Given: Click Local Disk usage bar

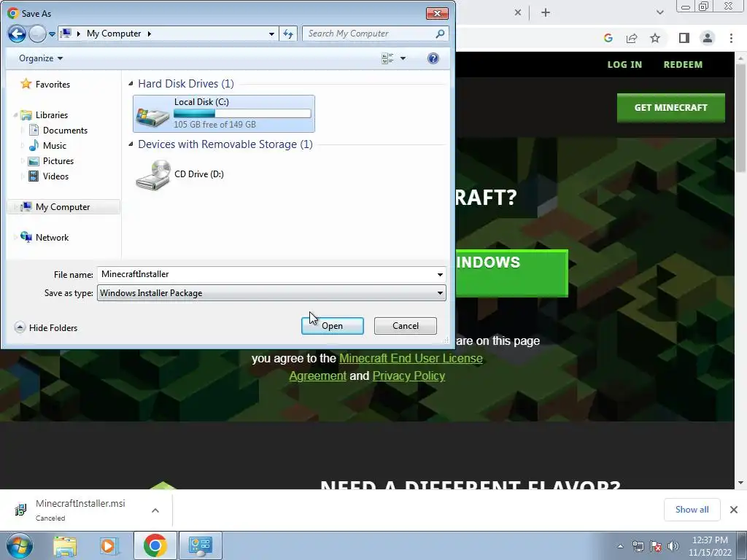Looking at the screenshot, I should pos(242,113).
